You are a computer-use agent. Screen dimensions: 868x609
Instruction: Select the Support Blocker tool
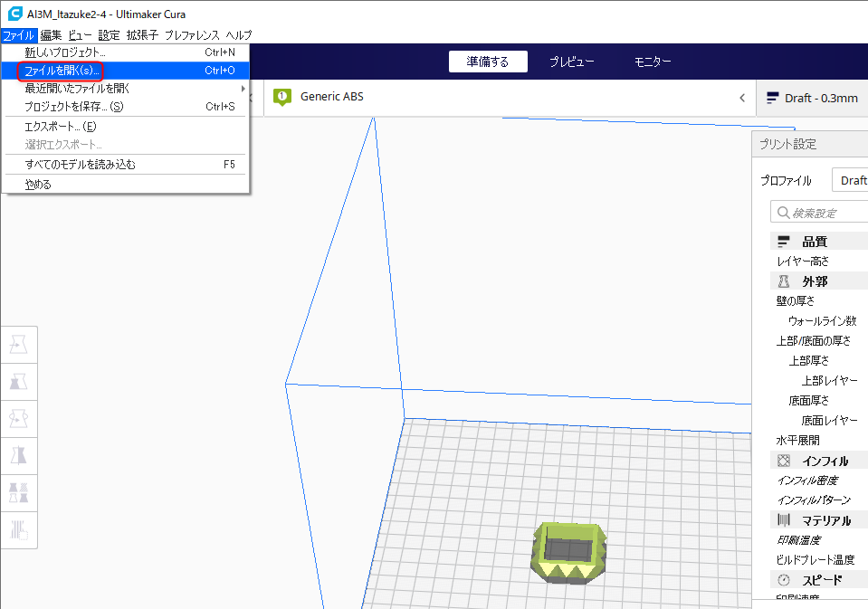(x=18, y=529)
